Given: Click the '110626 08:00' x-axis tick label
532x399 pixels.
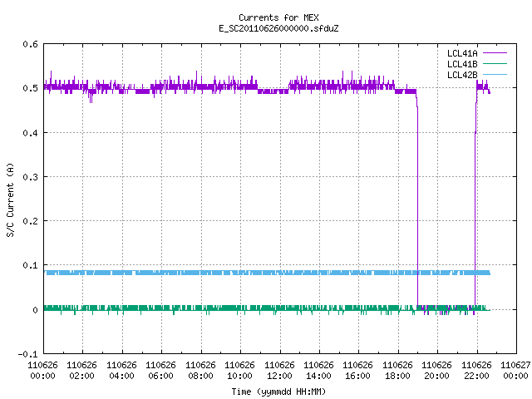Looking at the screenshot, I should pyautogui.click(x=200, y=371).
